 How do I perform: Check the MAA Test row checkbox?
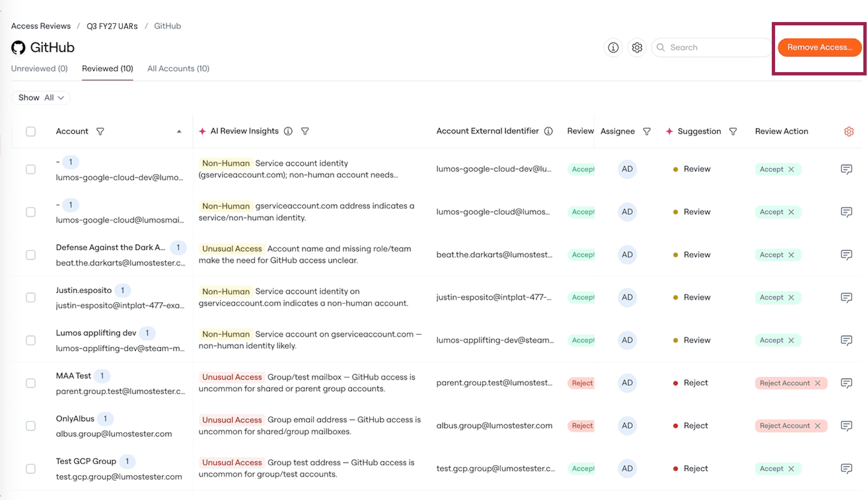coord(31,384)
